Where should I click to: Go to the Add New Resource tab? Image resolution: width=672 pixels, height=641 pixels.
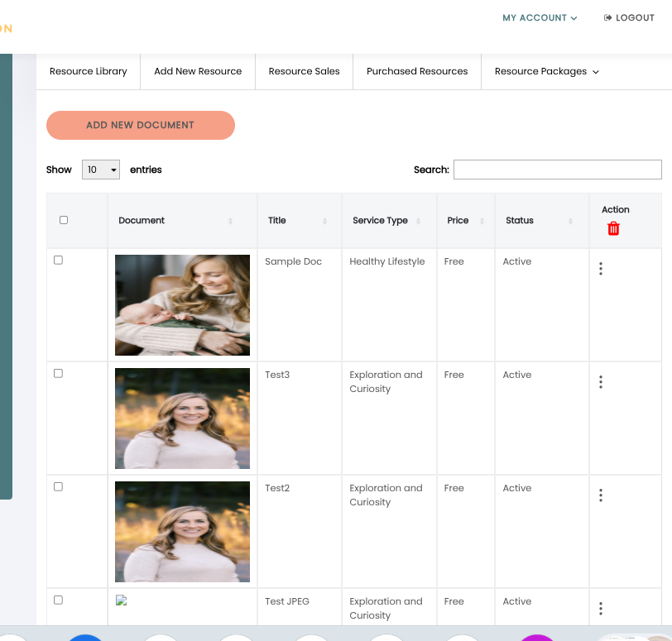tap(198, 71)
